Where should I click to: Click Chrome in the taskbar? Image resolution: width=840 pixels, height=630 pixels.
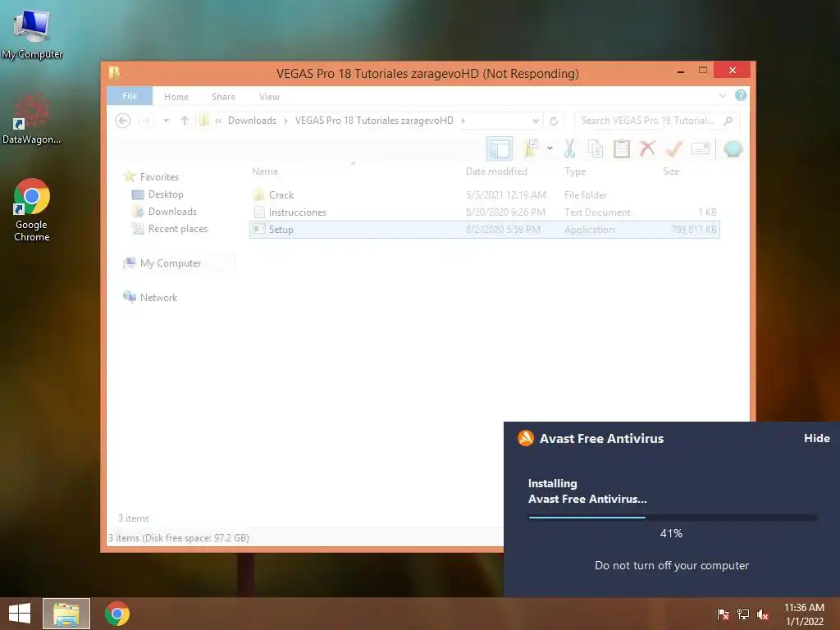(117, 614)
